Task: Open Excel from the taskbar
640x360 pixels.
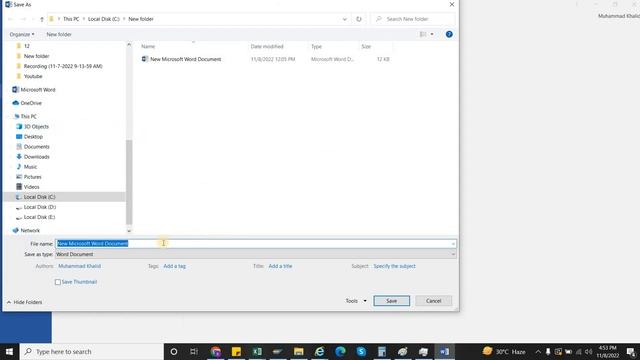Action: [257, 351]
